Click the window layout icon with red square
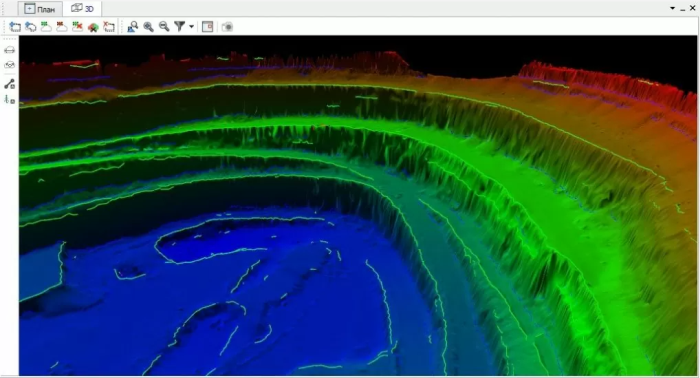 [208, 27]
